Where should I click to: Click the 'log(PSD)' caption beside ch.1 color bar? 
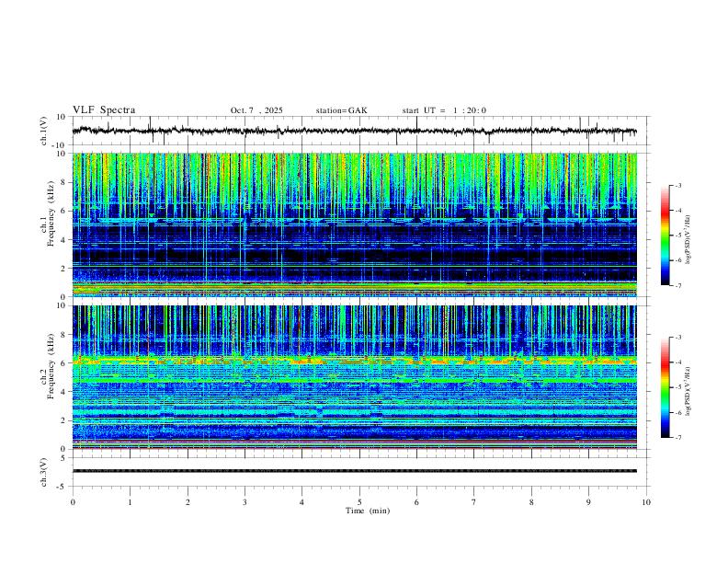[x=688, y=240]
